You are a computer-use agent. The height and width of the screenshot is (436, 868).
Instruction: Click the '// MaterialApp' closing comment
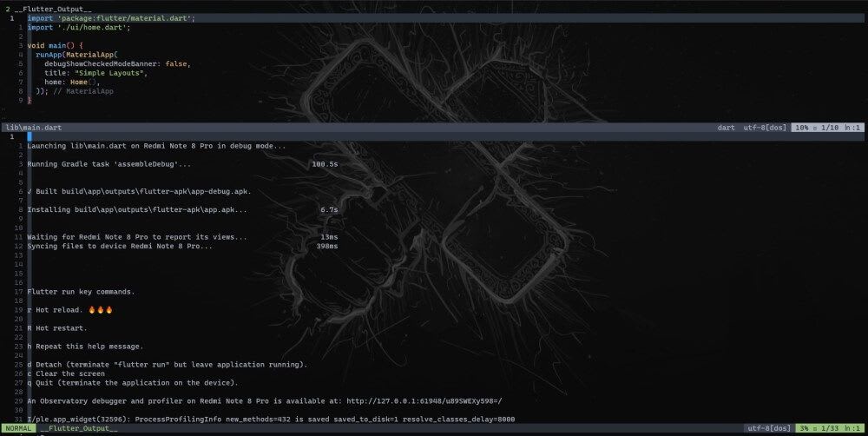click(x=83, y=91)
